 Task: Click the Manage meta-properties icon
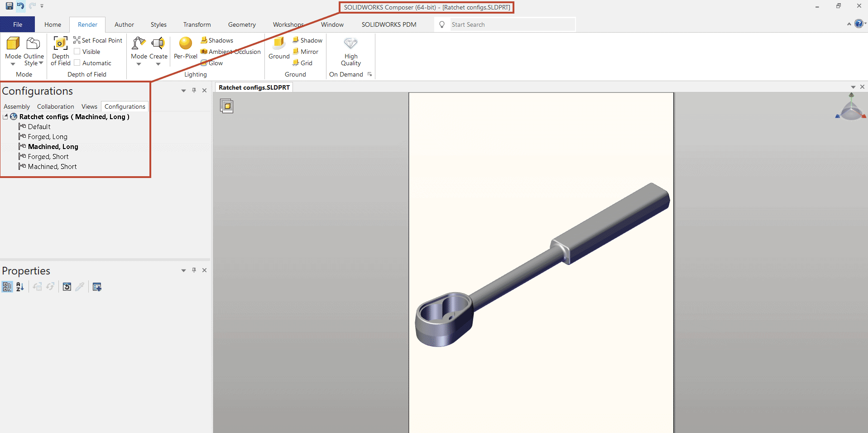(97, 287)
